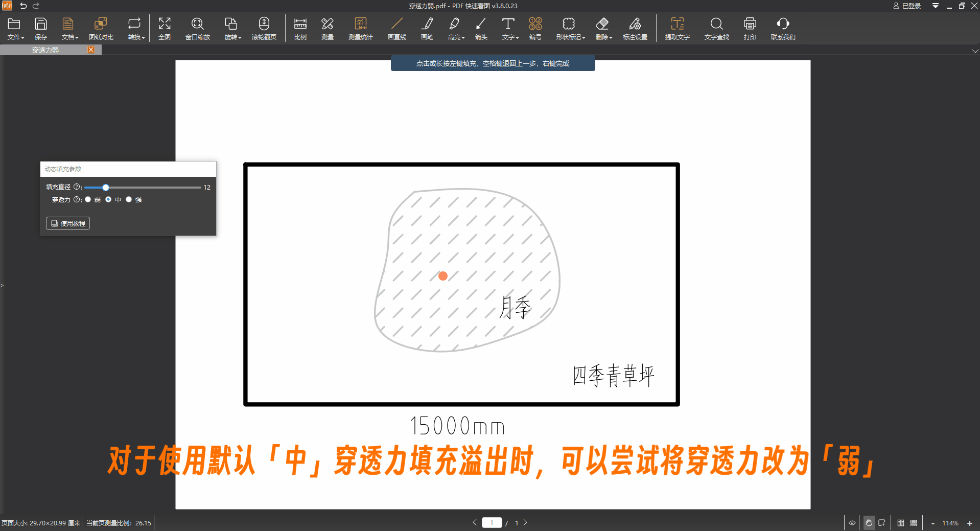The width and height of the screenshot is (980, 531).
Task: Open 测量统计 measurement statistics
Action: [x=361, y=29]
